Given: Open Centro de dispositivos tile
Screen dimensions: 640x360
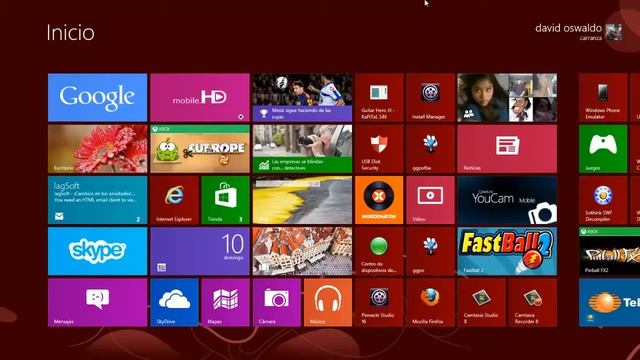Looking at the screenshot, I should pyautogui.click(x=379, y=251).
